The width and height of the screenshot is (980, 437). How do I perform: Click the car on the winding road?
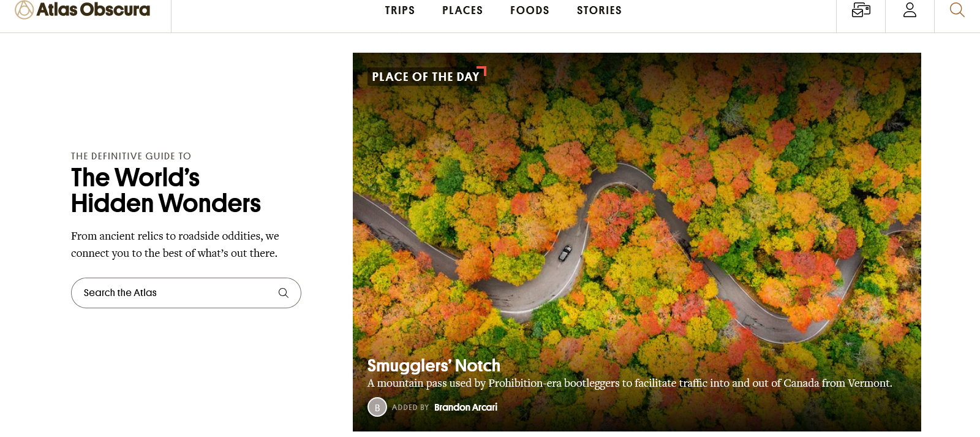click(565, 253)
